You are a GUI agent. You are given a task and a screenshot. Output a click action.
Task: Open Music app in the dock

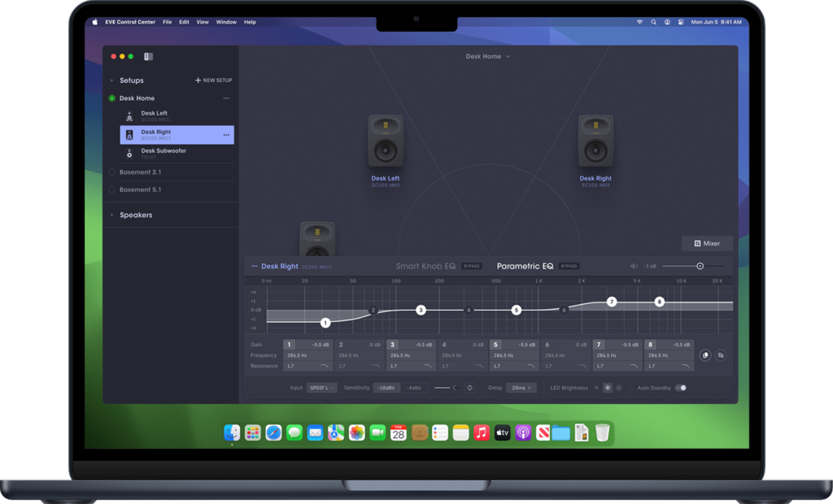pyautogui.click(x=482, y=432)
